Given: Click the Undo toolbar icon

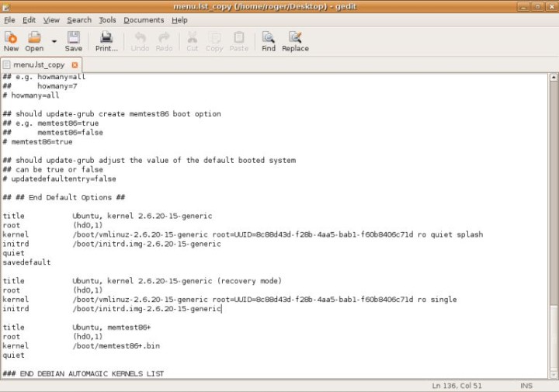Looking at the screenshot, I should point(140,41).
